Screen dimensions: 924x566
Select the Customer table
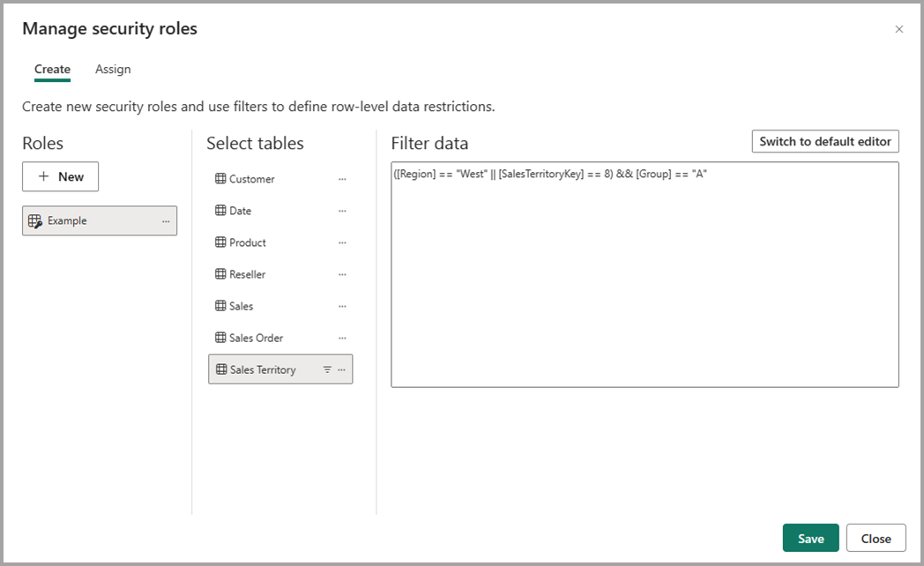click(251, 179)
